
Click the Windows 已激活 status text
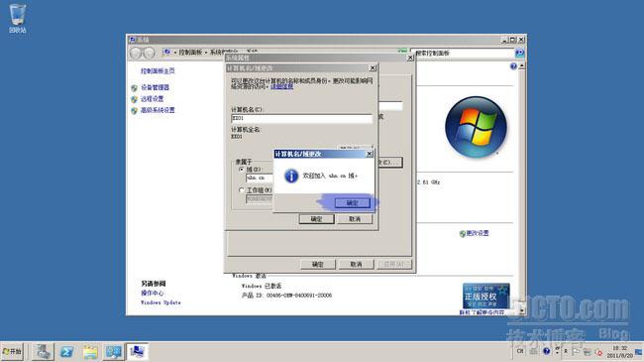[262, 286]
